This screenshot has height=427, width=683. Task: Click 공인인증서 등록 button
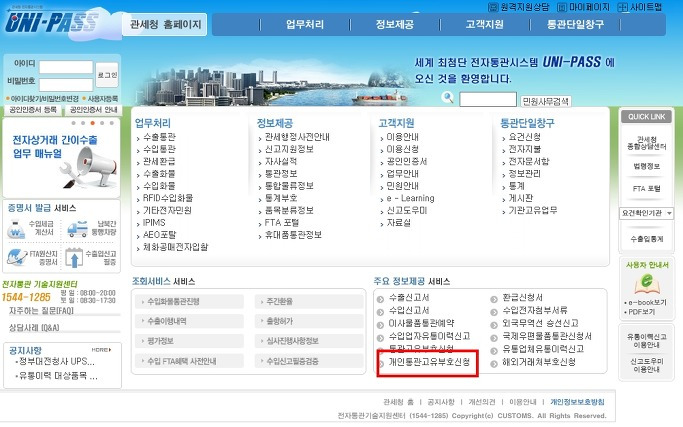pos(33,110)
